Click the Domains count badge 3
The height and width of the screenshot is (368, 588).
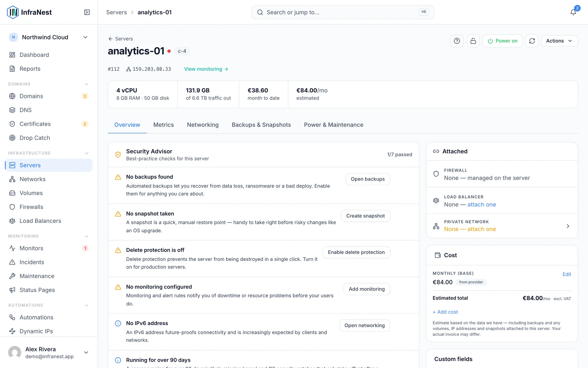85,96
